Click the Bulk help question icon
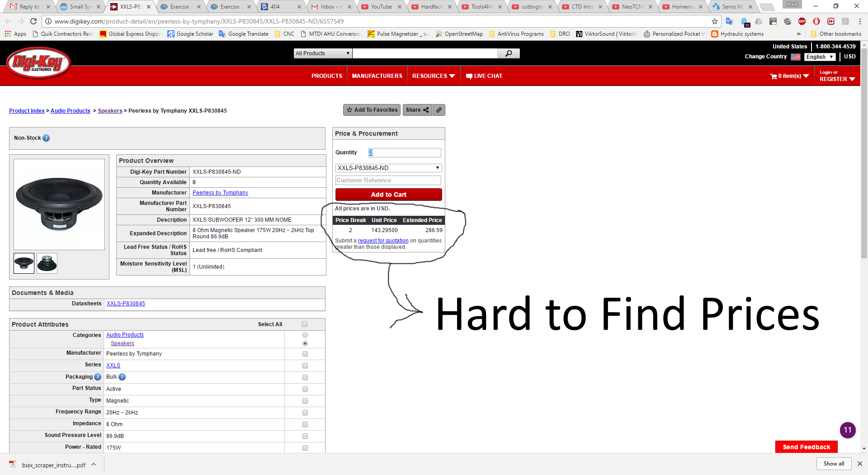Screen dimensions: 868x475 (x=122, y=377)
